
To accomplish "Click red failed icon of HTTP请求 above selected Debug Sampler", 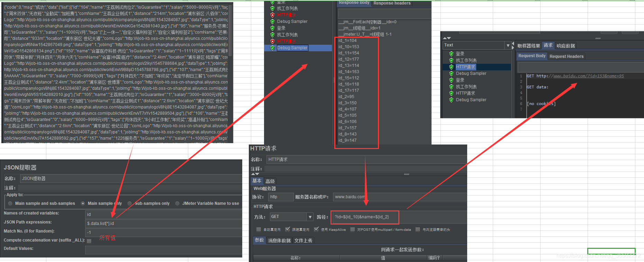I will pyautogui.click(x=272, y=41).
